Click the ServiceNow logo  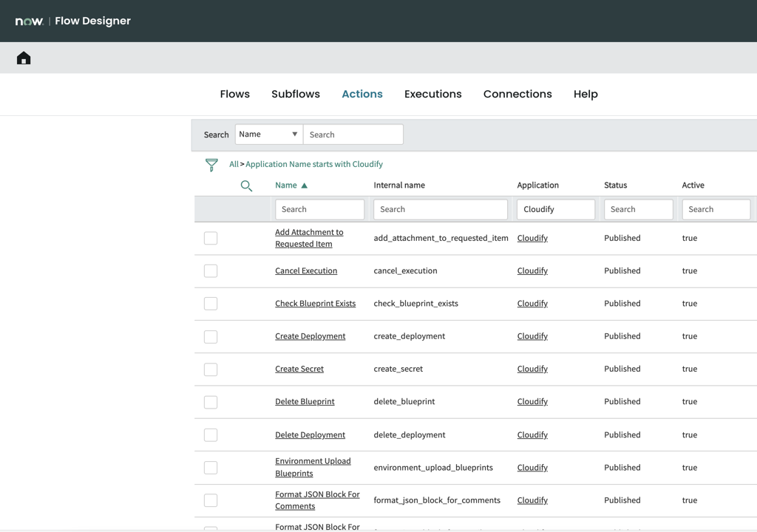pos(29,21)
